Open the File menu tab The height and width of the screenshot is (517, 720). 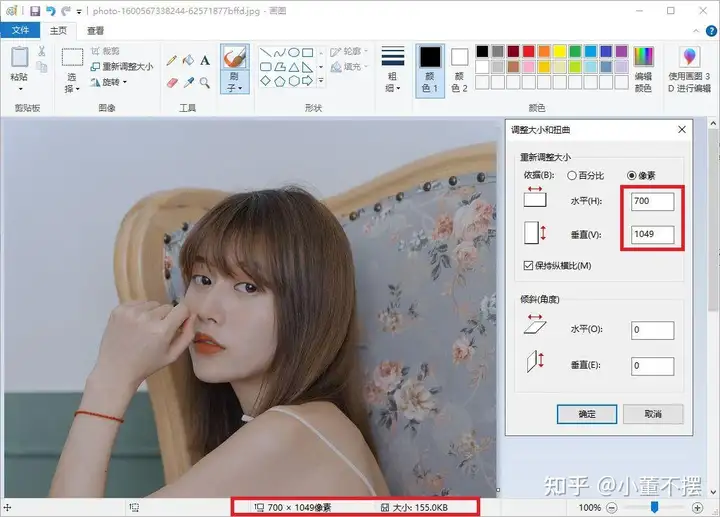coord(20,31)
